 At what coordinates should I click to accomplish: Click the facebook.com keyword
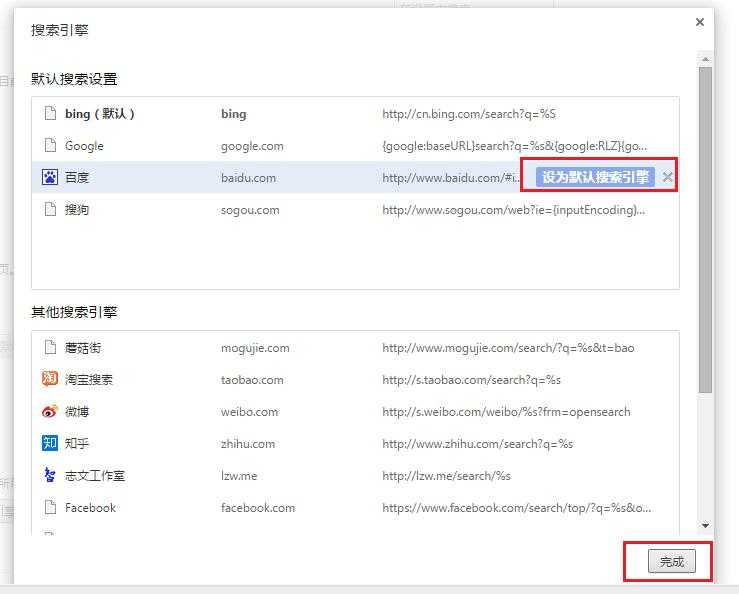click(x=258, y=508)
